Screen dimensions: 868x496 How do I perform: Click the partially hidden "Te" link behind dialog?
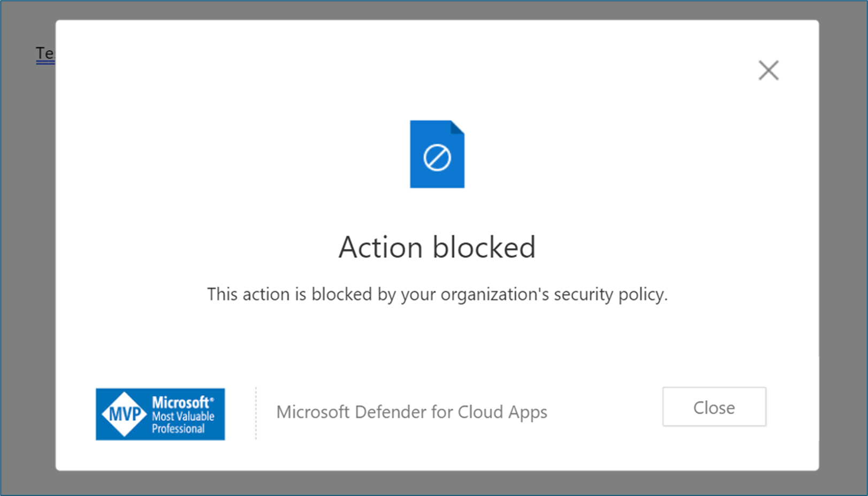[45, 54]
